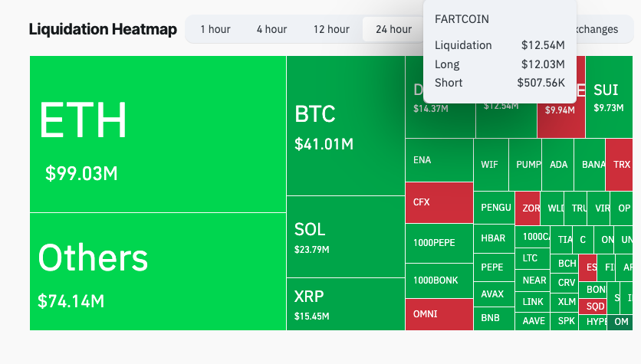Click the SOL $23.79M tile

[345, 236]
